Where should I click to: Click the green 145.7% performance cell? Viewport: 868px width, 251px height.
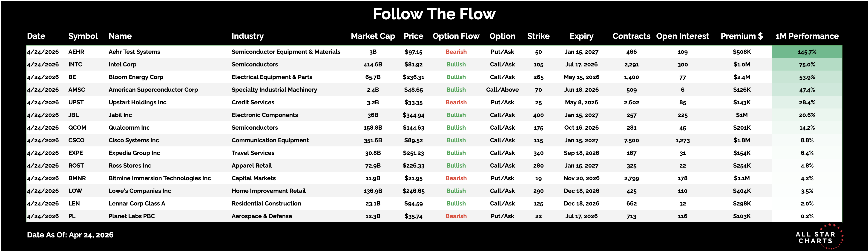[807, 52]
